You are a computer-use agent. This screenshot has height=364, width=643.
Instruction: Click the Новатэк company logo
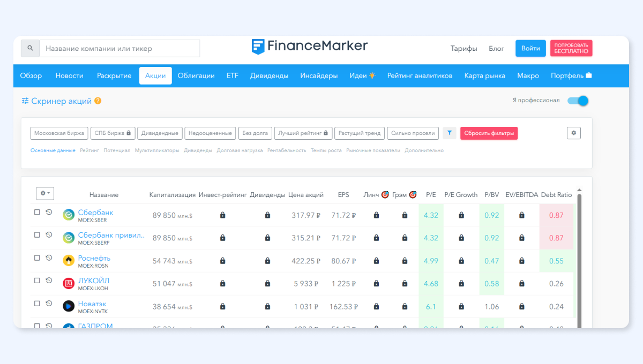pos(69,306)
